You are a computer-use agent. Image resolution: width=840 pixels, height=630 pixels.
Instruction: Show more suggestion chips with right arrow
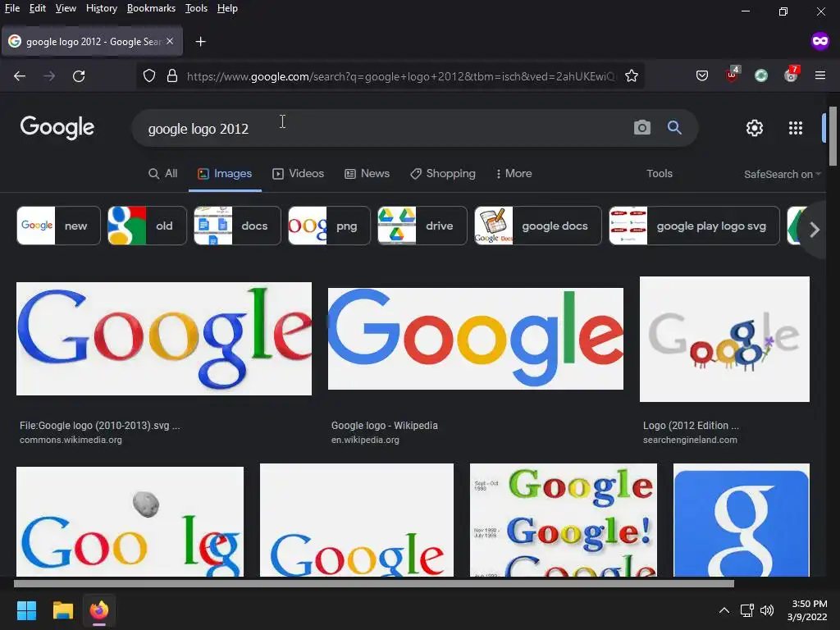coord(815,230)
